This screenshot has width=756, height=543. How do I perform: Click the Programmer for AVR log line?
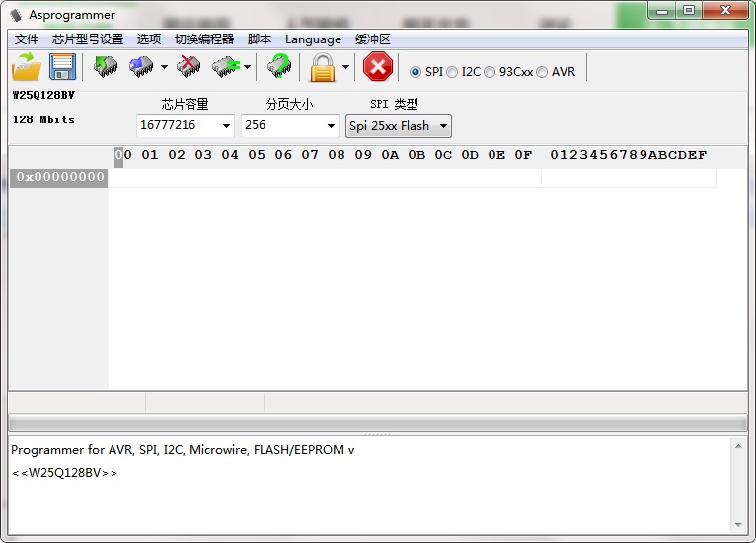point(183,450)
